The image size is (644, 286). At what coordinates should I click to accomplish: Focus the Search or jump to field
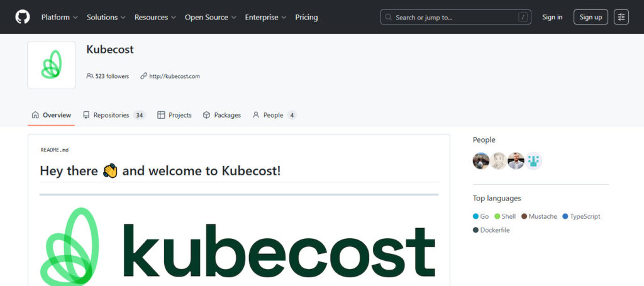point(455,17)
